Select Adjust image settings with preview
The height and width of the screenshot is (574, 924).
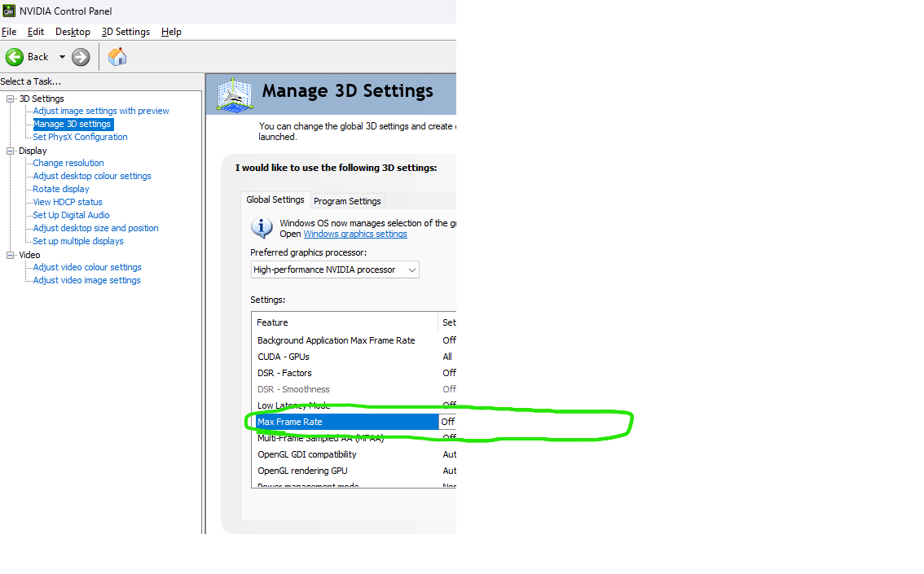point(101,111)
